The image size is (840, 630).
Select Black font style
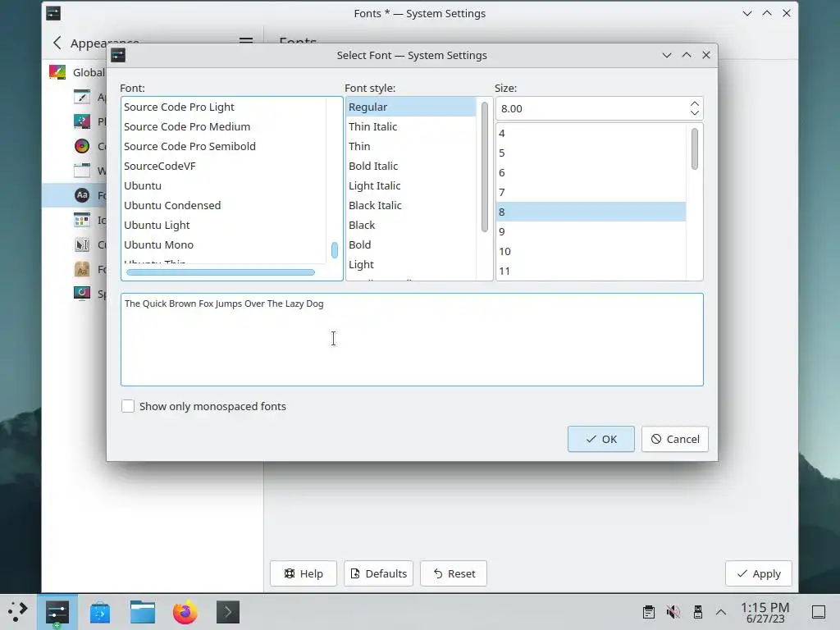point(411,225)
